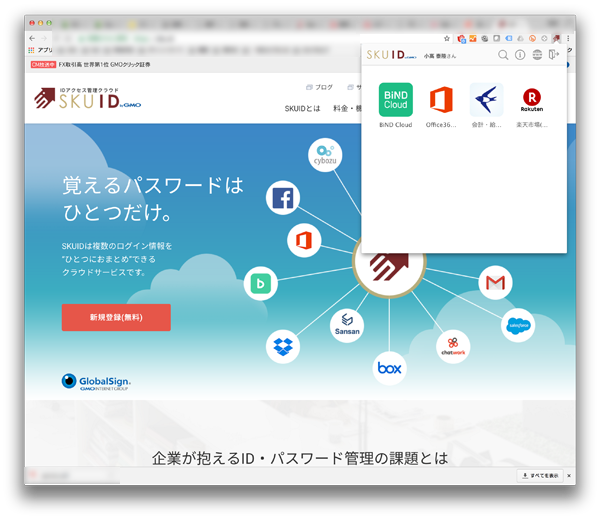
Task: Click the central SKUID squid hub icon
Action: pyautogui.click(x=389, y=268)
